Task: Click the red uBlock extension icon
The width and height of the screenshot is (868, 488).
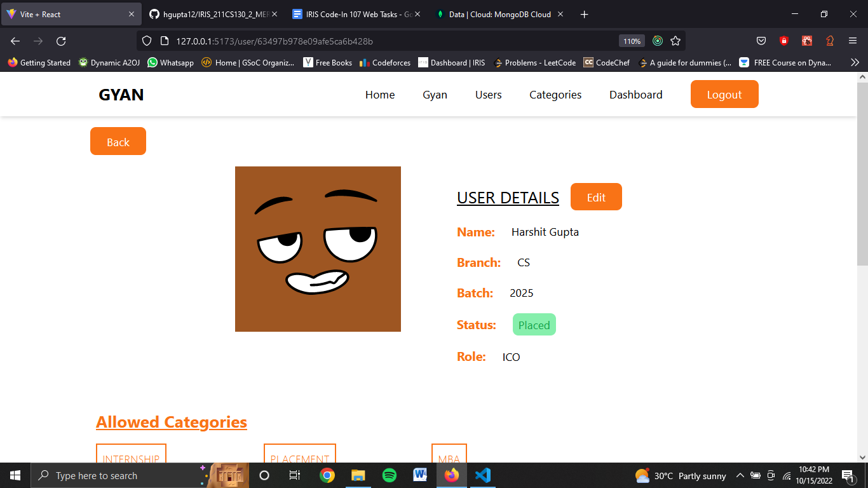Action: (784, 41)
